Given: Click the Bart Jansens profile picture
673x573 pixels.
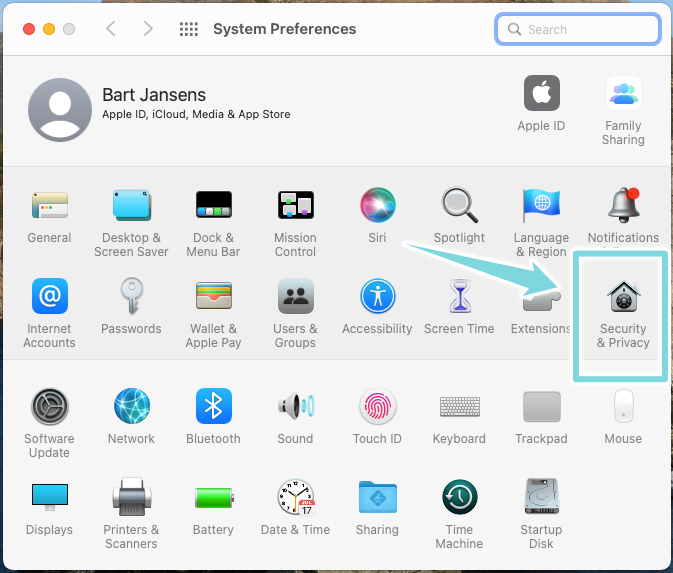Looking at the screenshot, I should pyautogui.click(x=60, y=110).
